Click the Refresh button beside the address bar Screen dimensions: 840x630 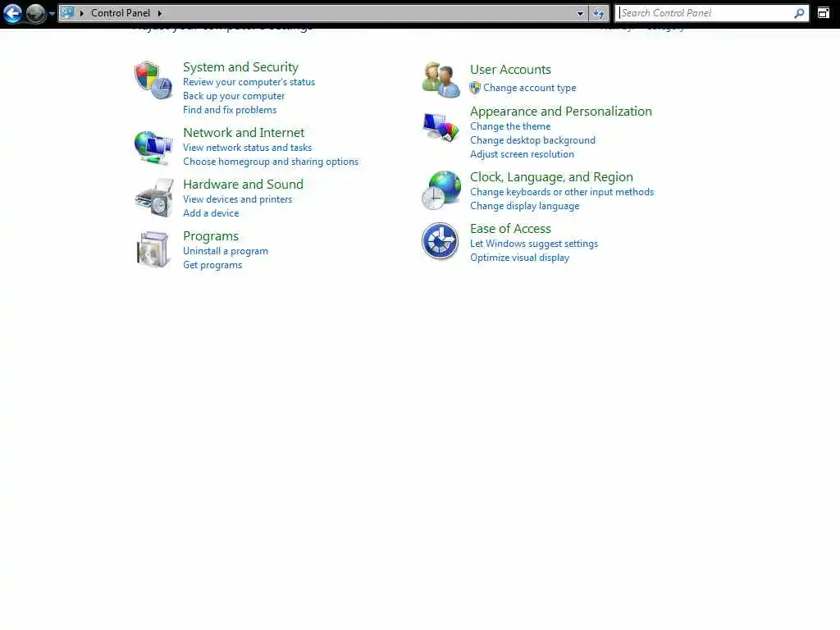pos(598,13)
